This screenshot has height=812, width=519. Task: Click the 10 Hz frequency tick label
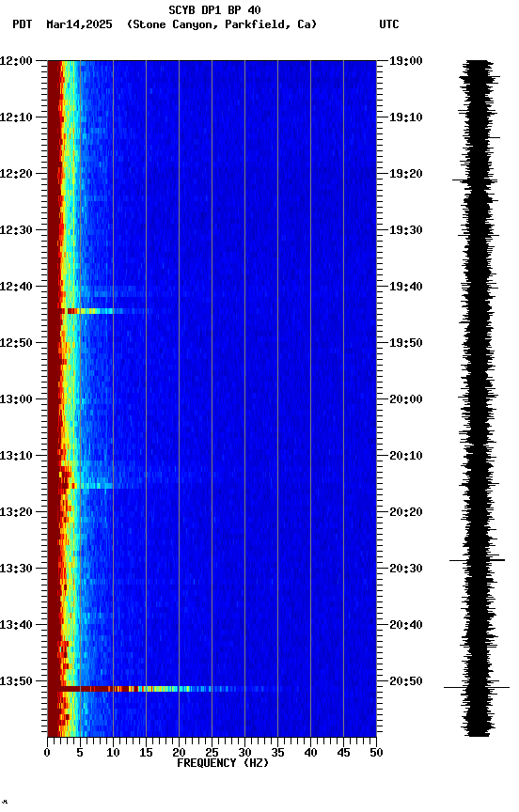[113, 753]
